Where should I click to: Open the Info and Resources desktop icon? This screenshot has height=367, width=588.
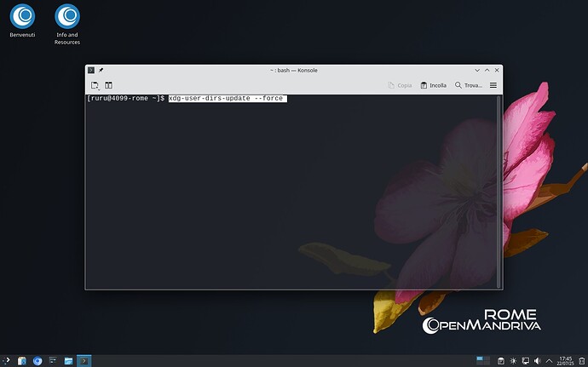coord(67,15)
